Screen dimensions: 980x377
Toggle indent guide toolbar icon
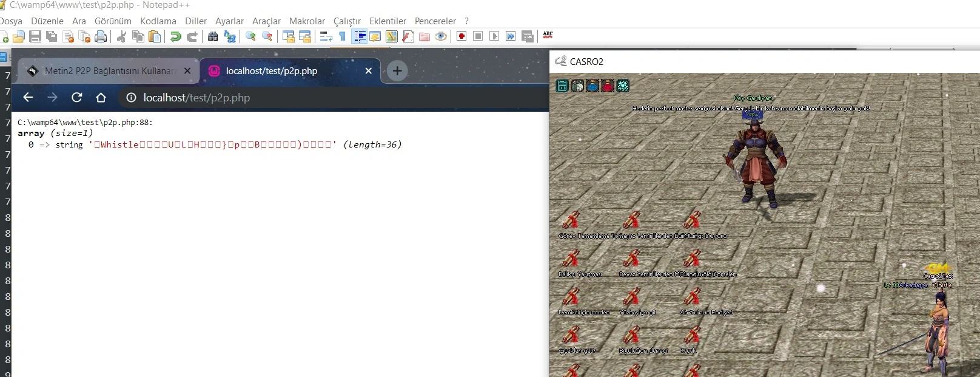click(x=360, y=36)
